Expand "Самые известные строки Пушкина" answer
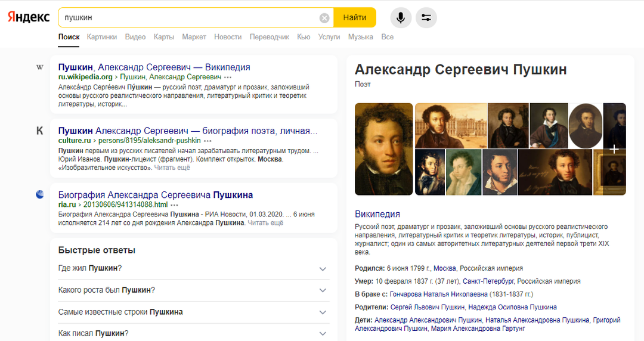Viewport: 644px width, 341px height. pyautogui.click(x=323, y=312)
